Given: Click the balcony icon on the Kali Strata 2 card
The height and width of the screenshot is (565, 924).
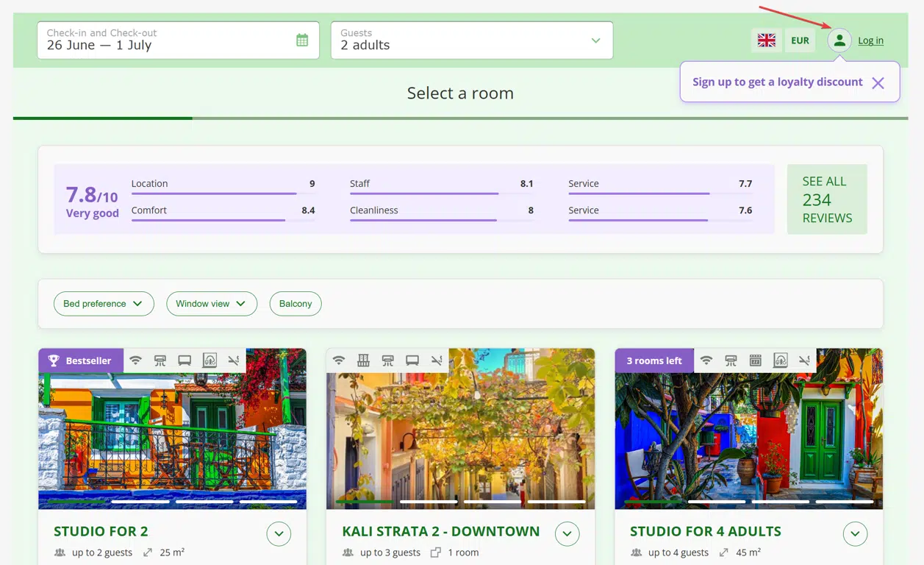Looking at the screenshot, I should point(363,360).
